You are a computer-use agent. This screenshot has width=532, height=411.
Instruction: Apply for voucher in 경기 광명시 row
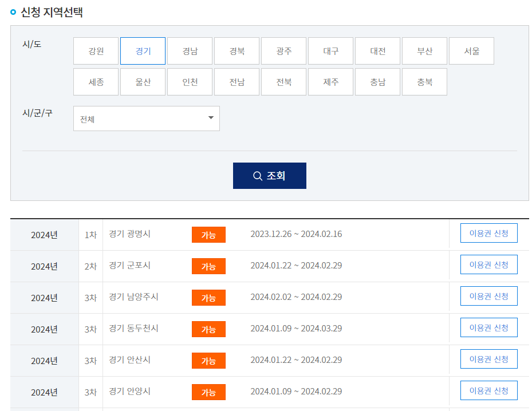coord(488,233)
